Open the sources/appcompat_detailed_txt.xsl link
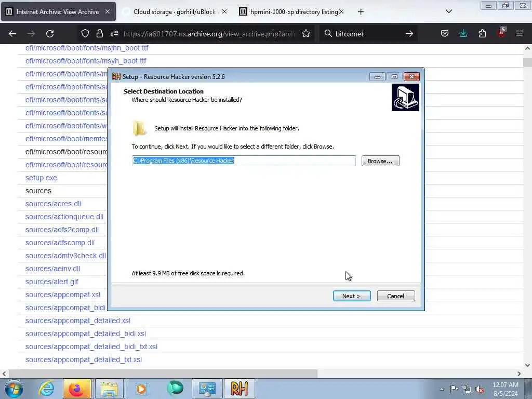Screen dimensions: 532x399 pos(84,360)
